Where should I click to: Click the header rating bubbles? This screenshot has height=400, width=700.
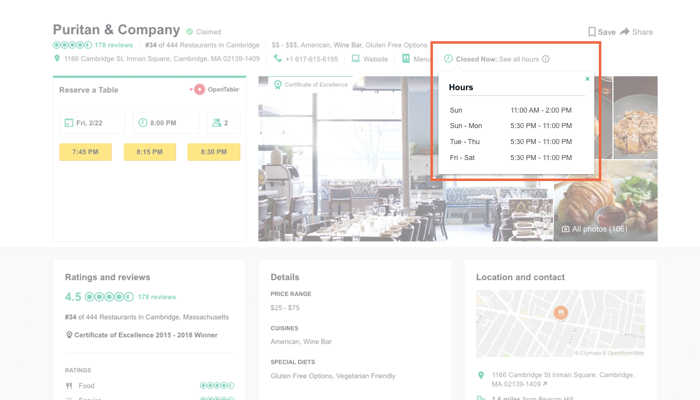[x=72, y=45]
